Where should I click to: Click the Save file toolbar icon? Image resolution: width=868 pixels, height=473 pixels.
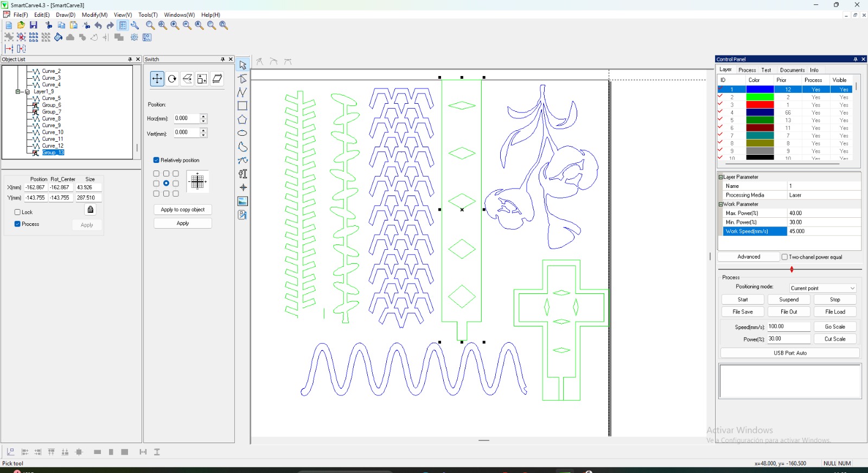click(34, 25)
